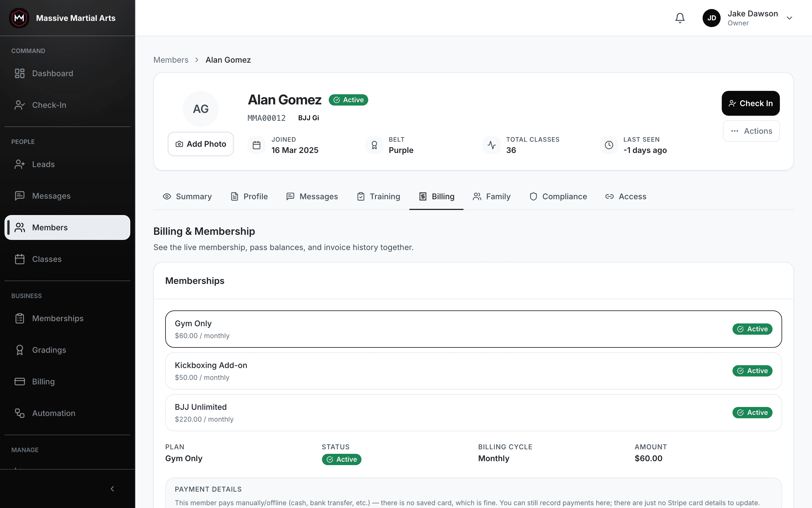
Task: Click Active badge on BJJ Unlimited
Action: [752, 412]
